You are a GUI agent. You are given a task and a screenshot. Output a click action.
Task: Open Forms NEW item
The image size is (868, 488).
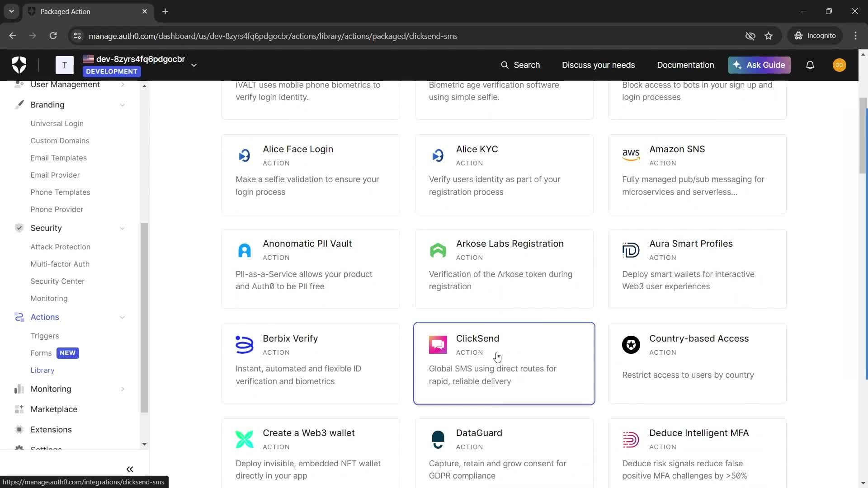54,353
